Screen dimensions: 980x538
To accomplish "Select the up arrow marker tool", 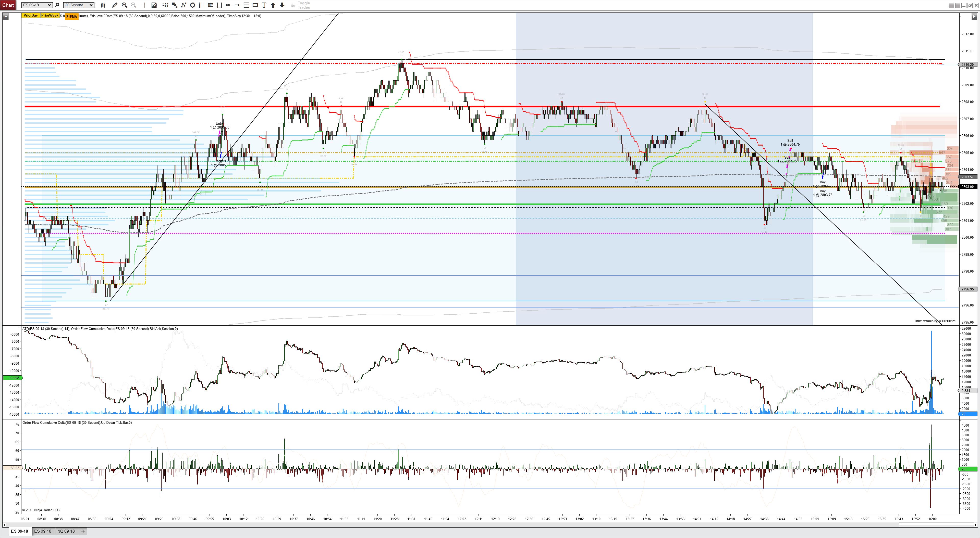I will coord(273,5).
